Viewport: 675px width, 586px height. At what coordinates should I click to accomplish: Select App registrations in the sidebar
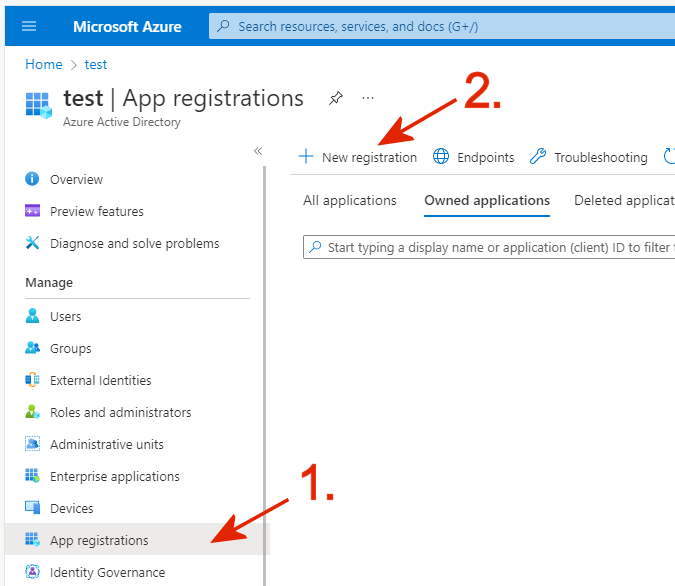coord(137,539)
